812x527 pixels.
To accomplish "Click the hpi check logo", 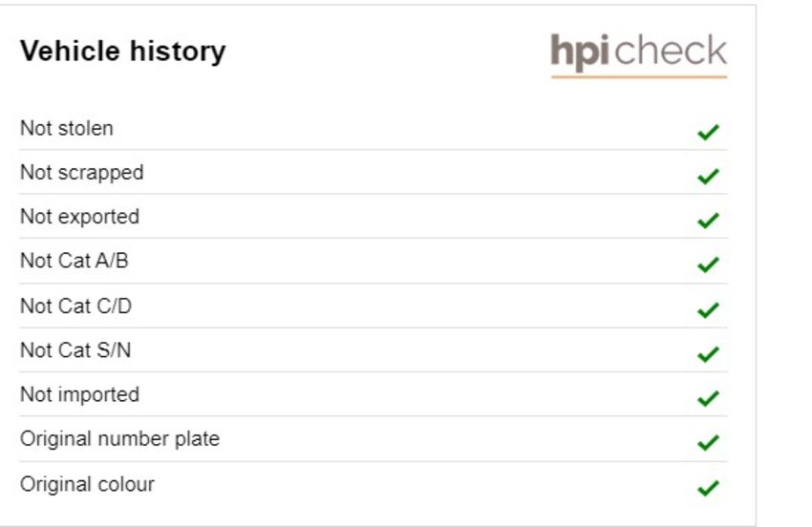I will click(x=639, y=55).
